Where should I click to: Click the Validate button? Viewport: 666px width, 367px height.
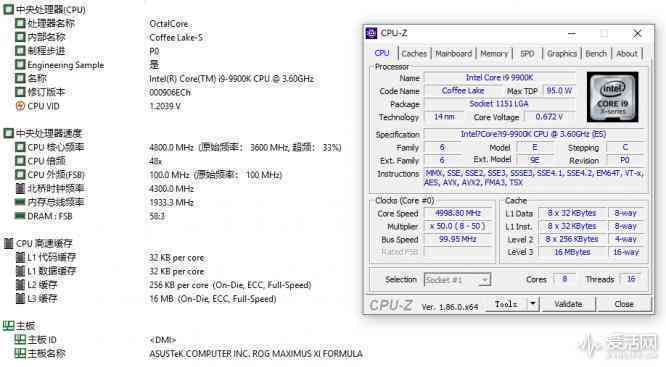click(x=568, y=304)
